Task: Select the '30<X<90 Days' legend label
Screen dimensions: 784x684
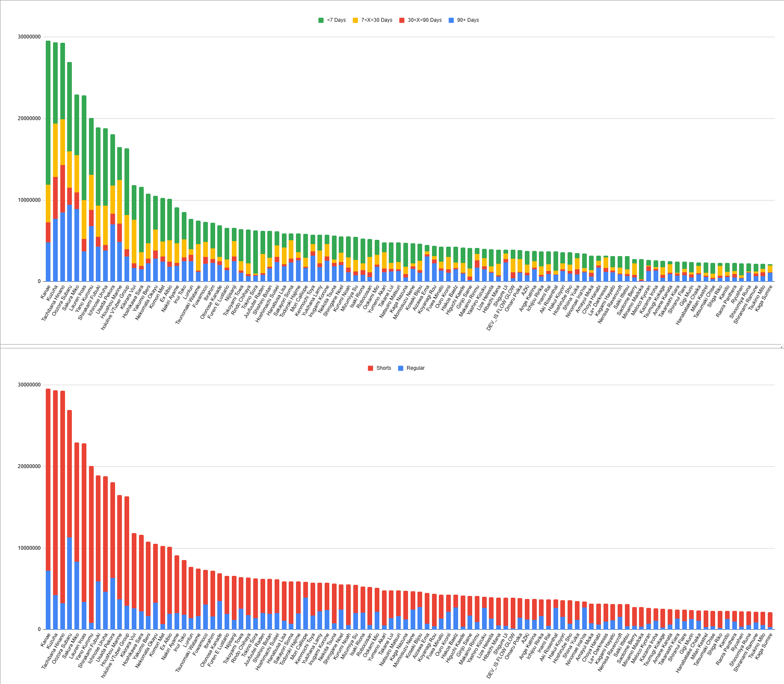Action: pyautogui.click(x=424, y=20)
